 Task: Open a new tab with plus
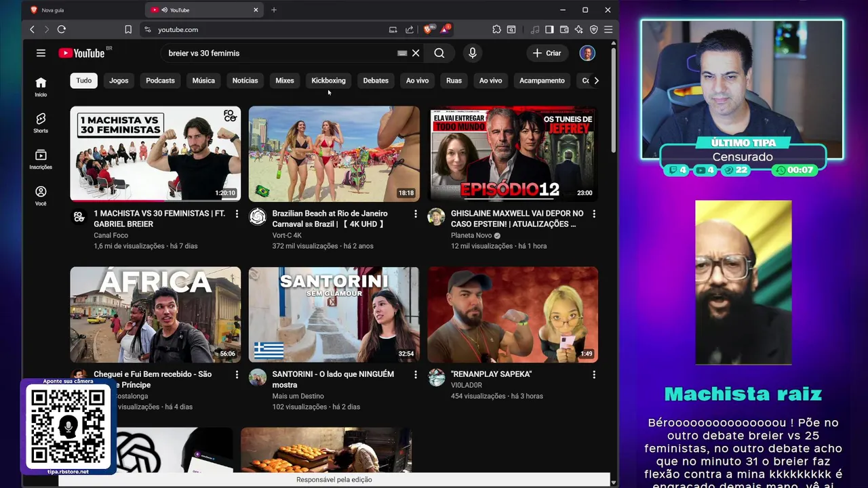point(274,9)
